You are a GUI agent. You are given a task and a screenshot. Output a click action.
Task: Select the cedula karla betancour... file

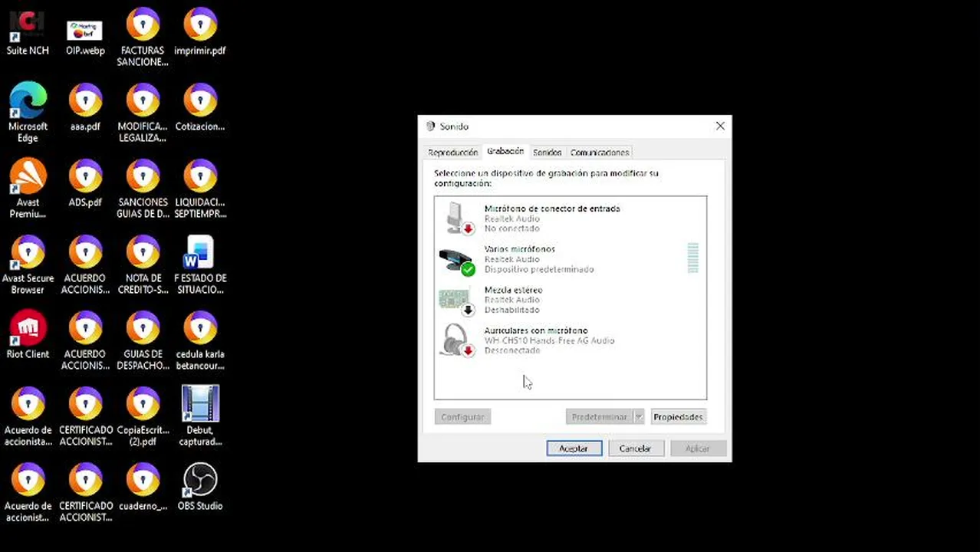(200, 342)
